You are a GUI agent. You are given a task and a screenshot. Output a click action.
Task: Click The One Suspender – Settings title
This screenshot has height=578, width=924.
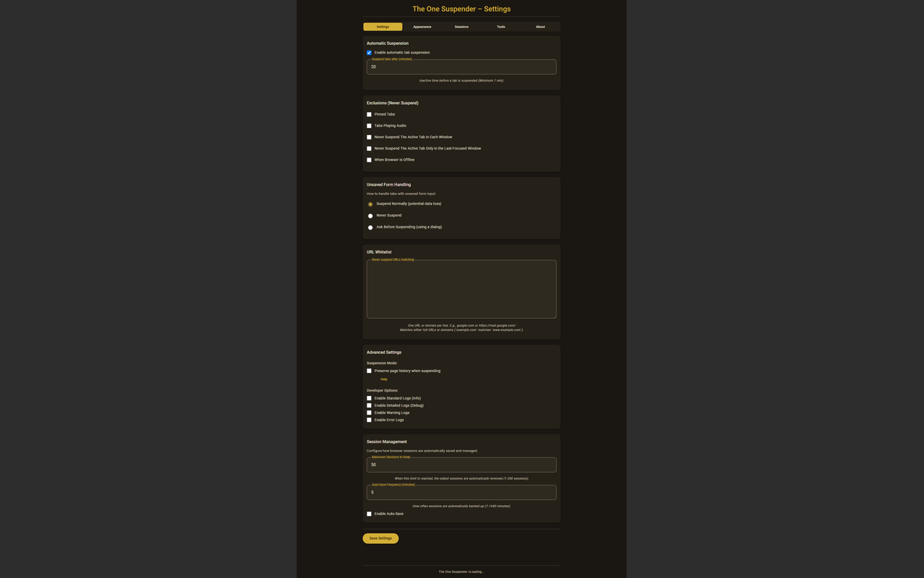point(461,9)
